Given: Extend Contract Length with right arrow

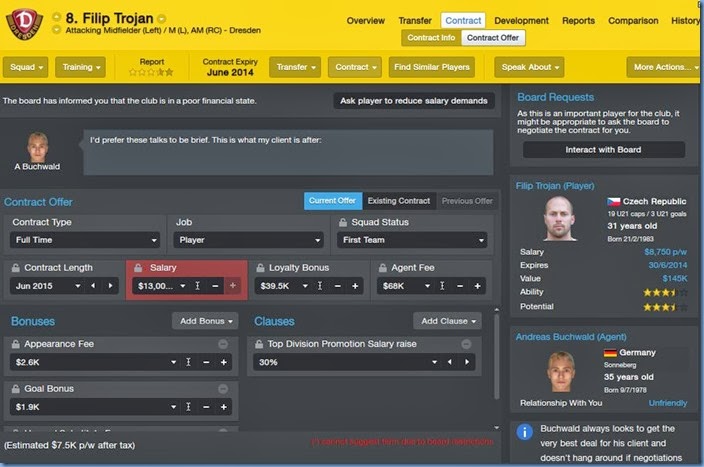Looking at the screenshot, I should [x=110, y=286].
